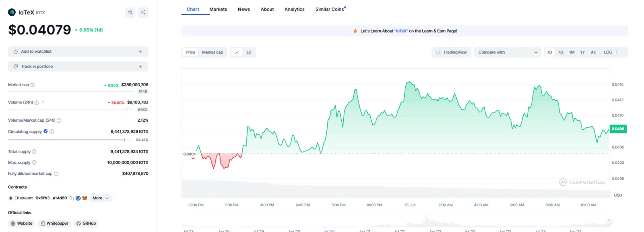The height and width of the screenshot is (232, 644).
Task: Click the Market cap rank #149 bar
Action: click(x=70, y=91)
